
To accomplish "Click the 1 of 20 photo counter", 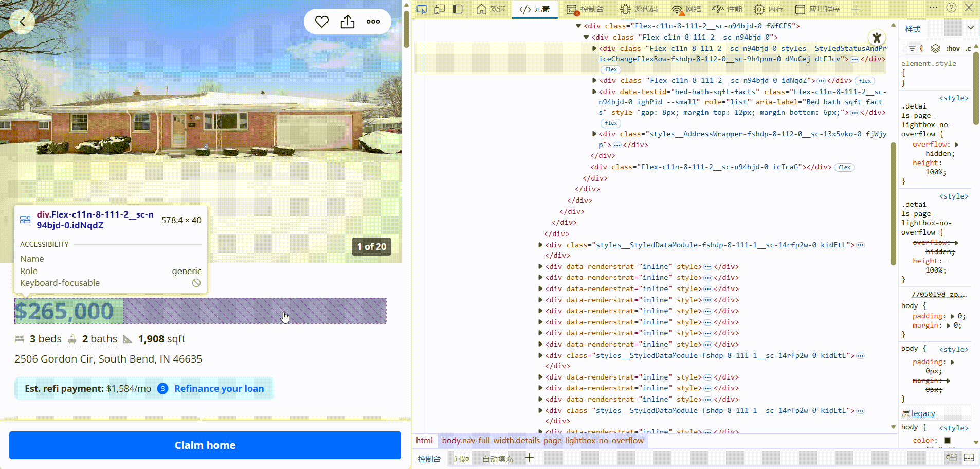I will pos(371,247).
